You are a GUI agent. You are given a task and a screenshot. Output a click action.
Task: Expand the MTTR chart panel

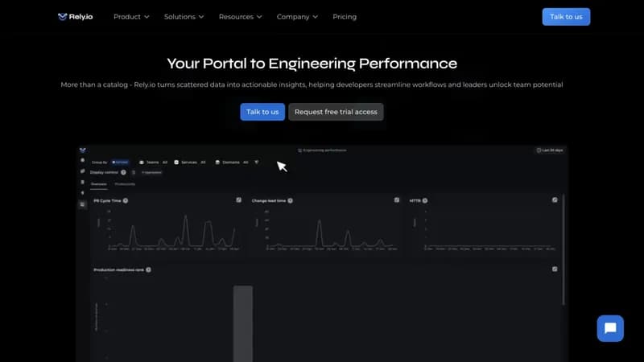[x=555, y=200]
